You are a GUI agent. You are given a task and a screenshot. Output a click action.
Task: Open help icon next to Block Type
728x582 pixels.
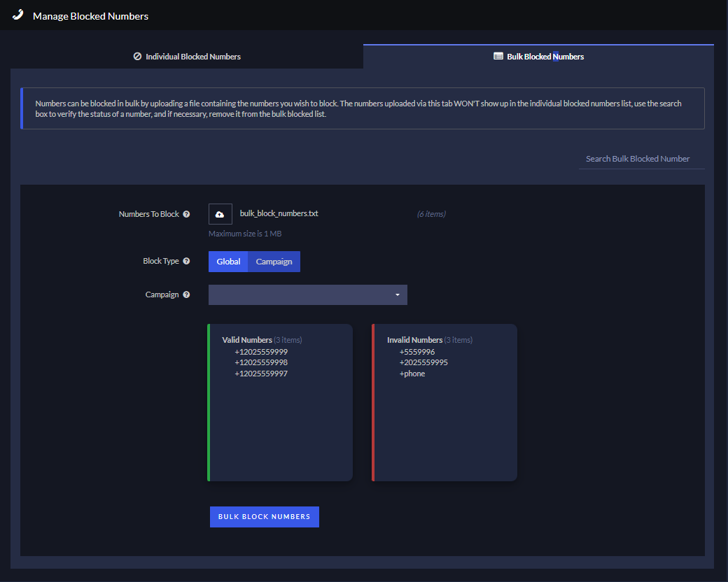[x=186, y=261]
